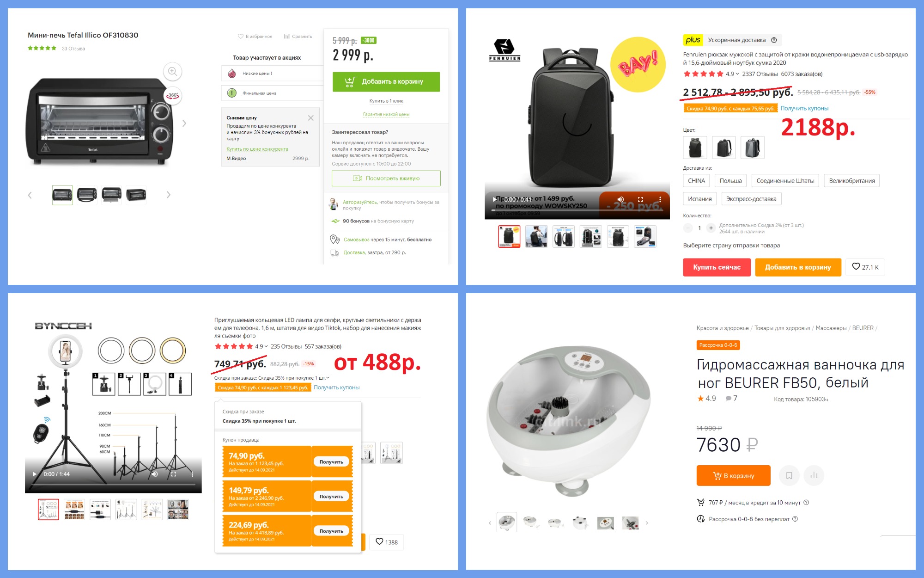Add Tefal oven to favorites heart icon
Image resolution: width=924 pixels, height=578 pixels.
tap(240, 36)
